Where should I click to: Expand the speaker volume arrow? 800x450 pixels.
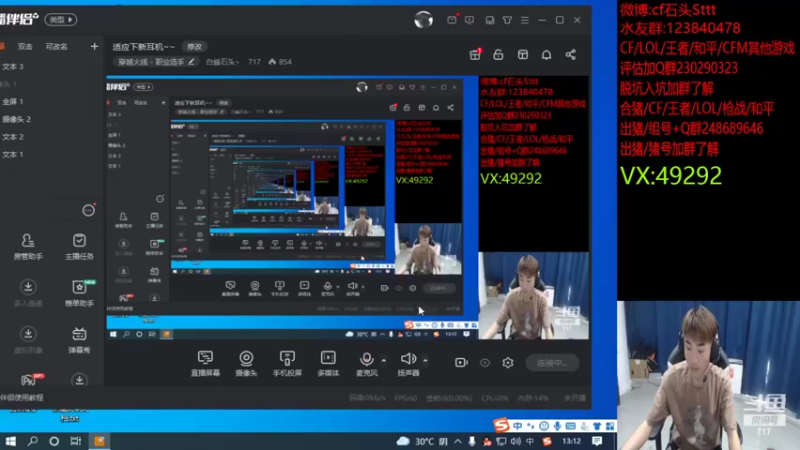pyautogui.click(x=426, y=360)
